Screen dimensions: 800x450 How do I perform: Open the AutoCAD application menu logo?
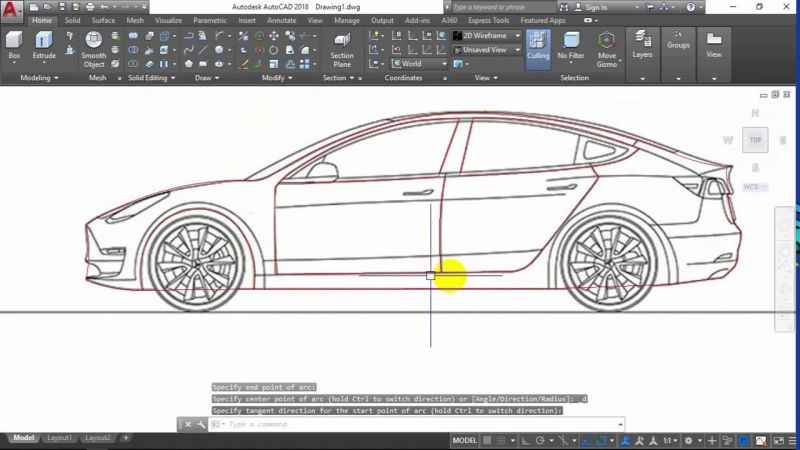tap(11, 9)
